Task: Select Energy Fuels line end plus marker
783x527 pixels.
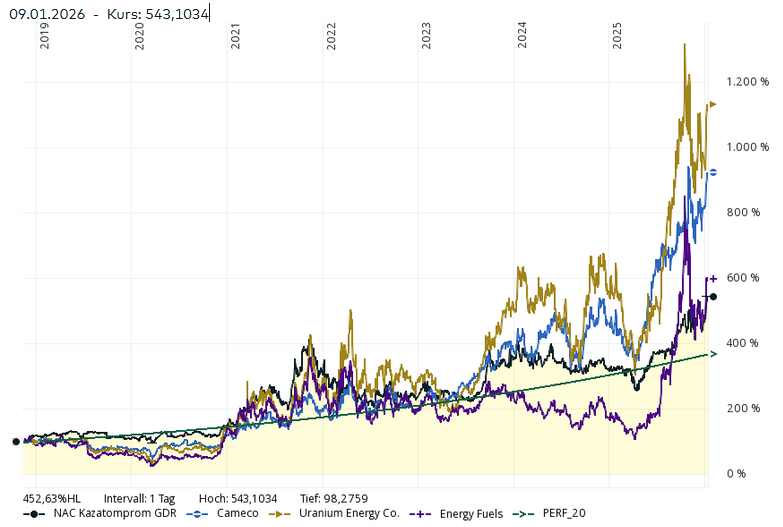Action: (x=713, y=278)
